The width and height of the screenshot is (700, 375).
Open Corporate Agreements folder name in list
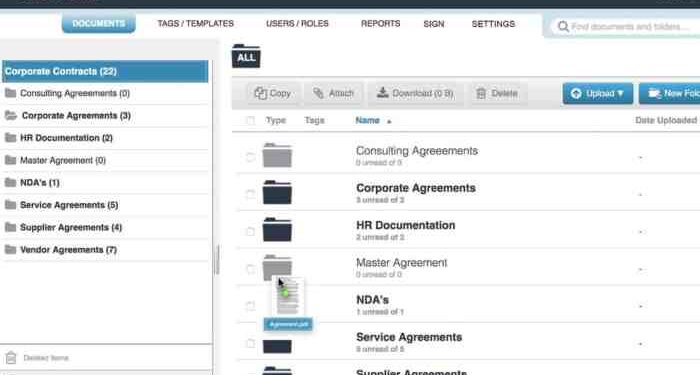[x=416, y=188]
